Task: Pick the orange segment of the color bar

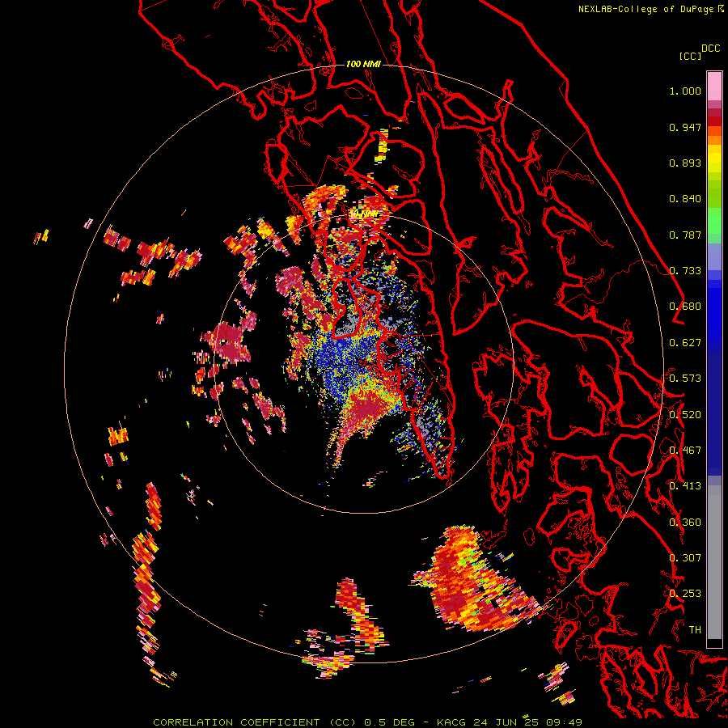Action: [x=714, y=140]
